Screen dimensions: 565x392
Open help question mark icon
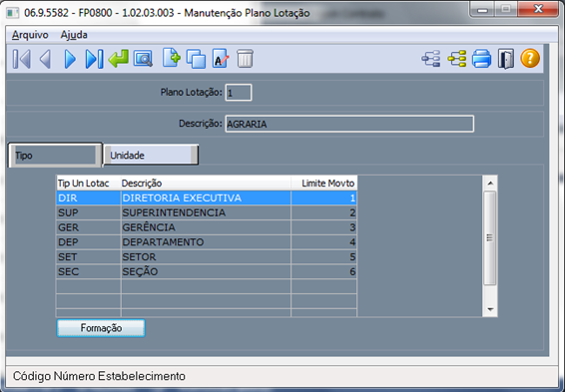pos(530,58)
